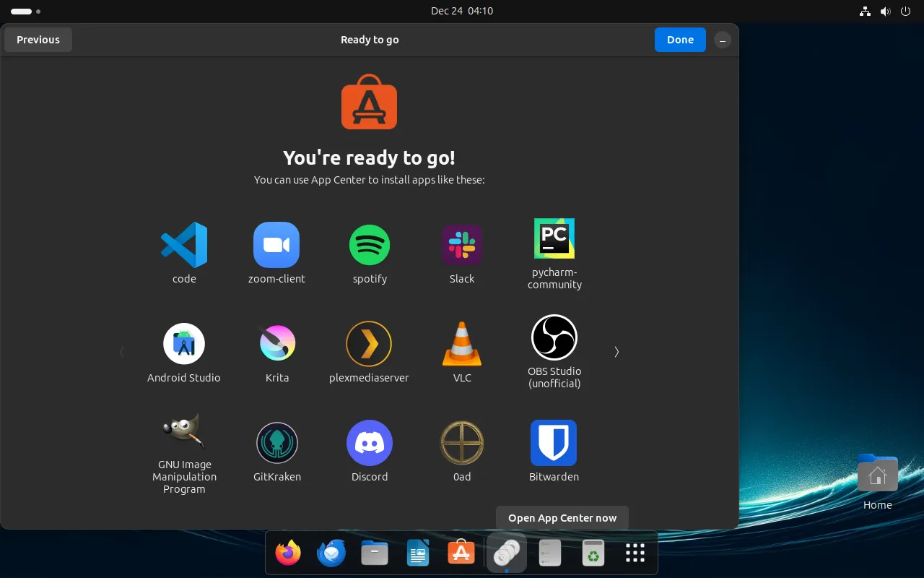Choose the GitKraken app icon
Viewport: 924px width, 578px height.
click(x=277, y=443)
